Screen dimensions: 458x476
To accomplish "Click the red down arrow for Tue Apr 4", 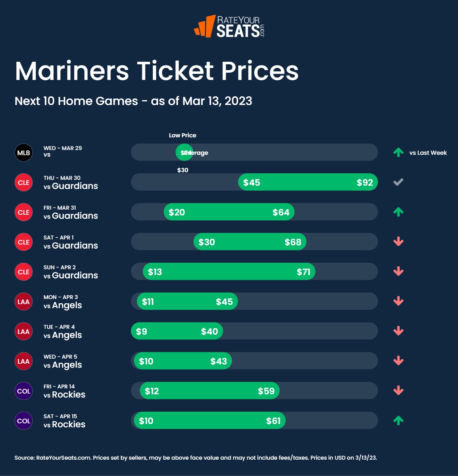I will (x=398, y=331).
